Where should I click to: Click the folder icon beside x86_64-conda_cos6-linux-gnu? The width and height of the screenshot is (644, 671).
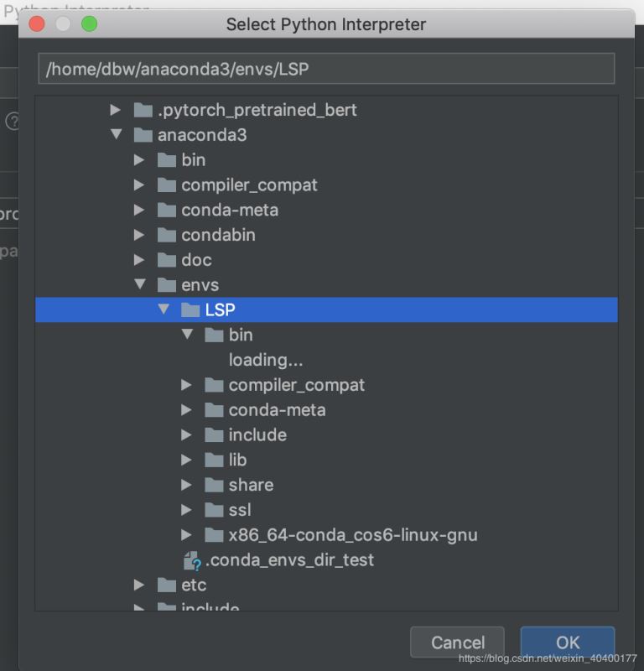pyautogui.click(x=214, y=535)
